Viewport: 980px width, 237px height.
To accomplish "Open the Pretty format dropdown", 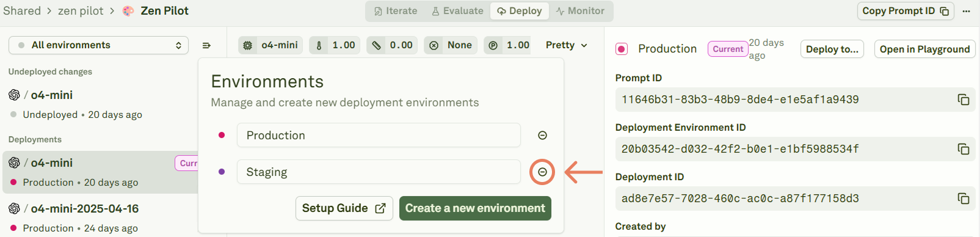I will [567, 45].
